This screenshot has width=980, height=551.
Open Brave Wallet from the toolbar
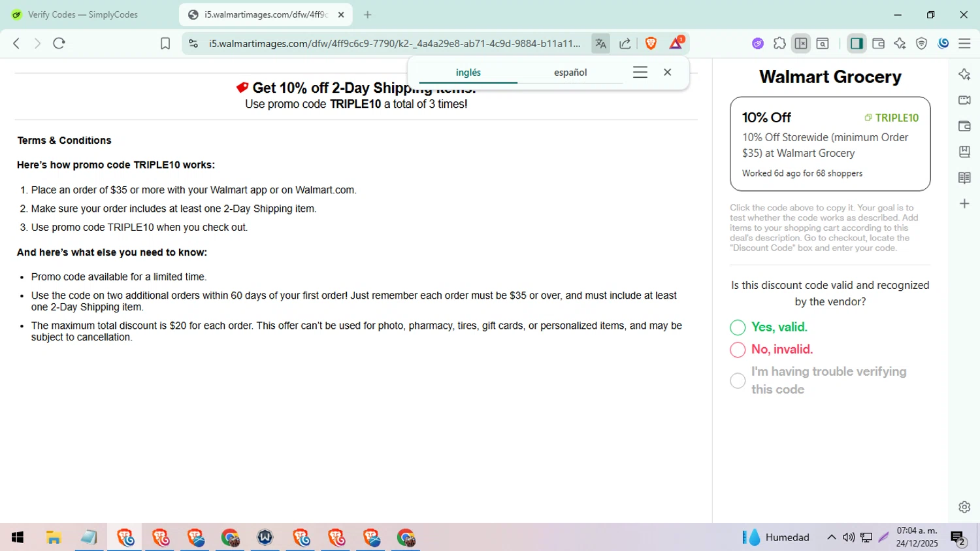[878, 43]
